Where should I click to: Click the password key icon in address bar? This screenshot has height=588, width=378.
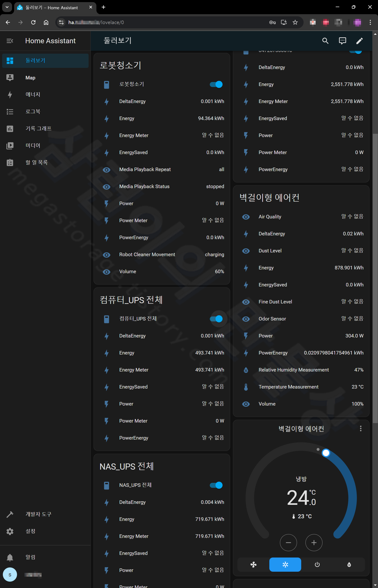(272, 22)
